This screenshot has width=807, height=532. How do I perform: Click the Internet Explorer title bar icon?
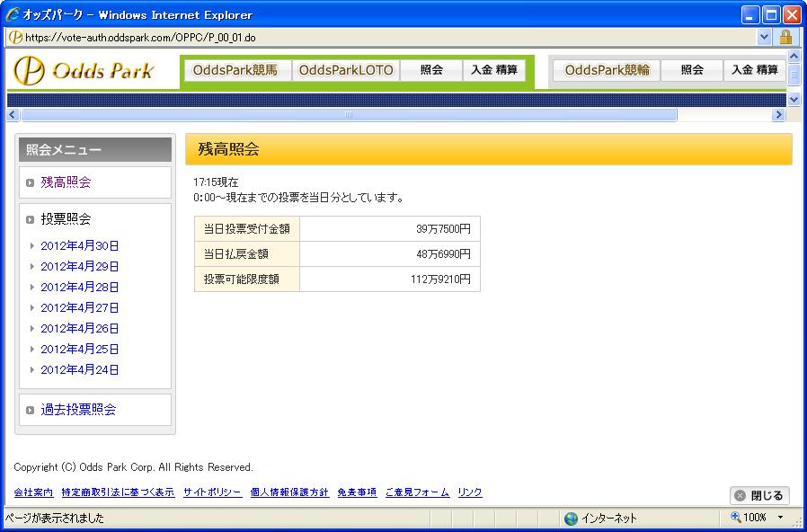(13, 14)
